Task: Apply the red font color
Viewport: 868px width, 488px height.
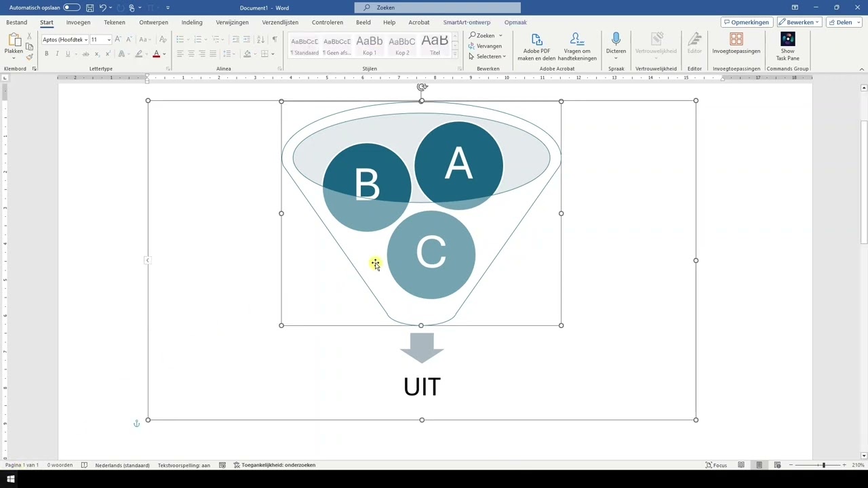Action: coord(156,54)
